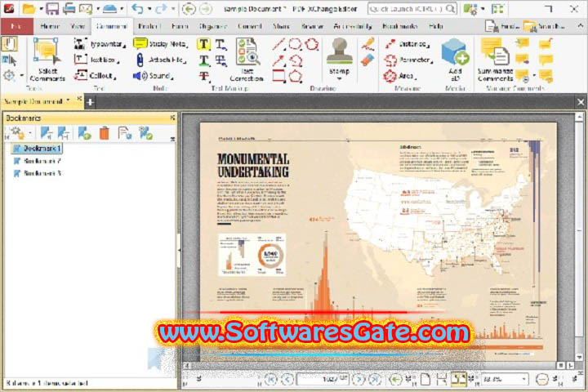Switch to continuous page layout in status bar
Viewport: 588px width, 392px height.
coord(441,379)
